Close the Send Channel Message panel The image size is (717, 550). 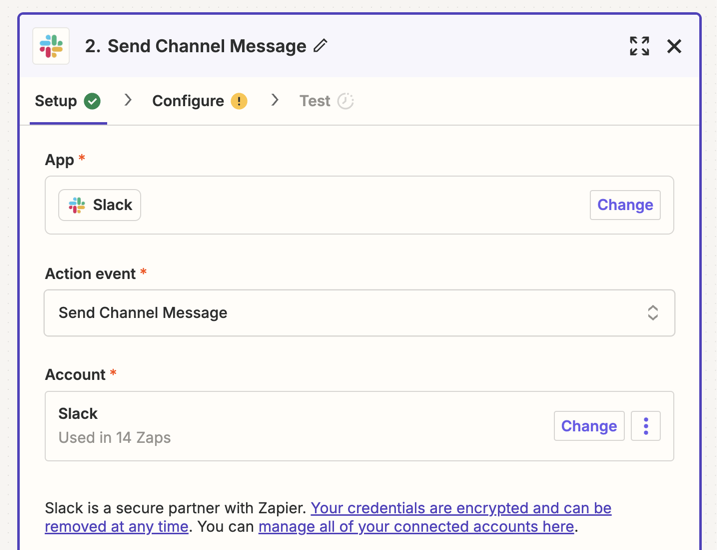point(674,46)
